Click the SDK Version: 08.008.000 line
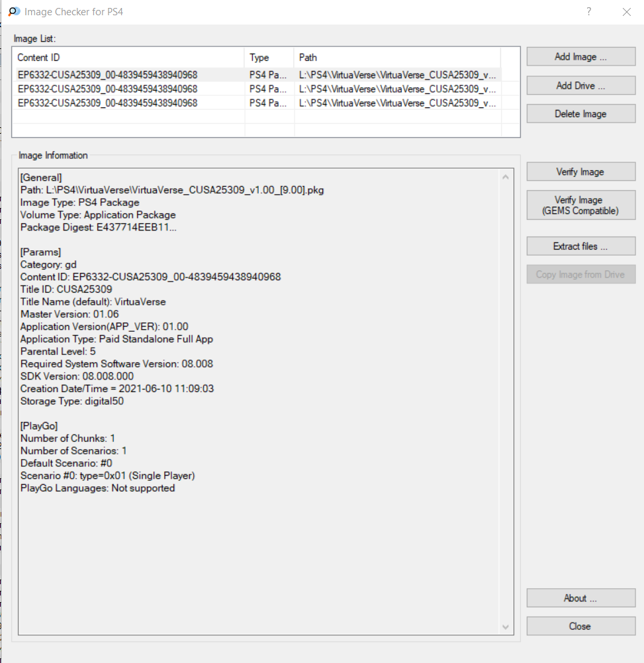 [x=77, y=376]
